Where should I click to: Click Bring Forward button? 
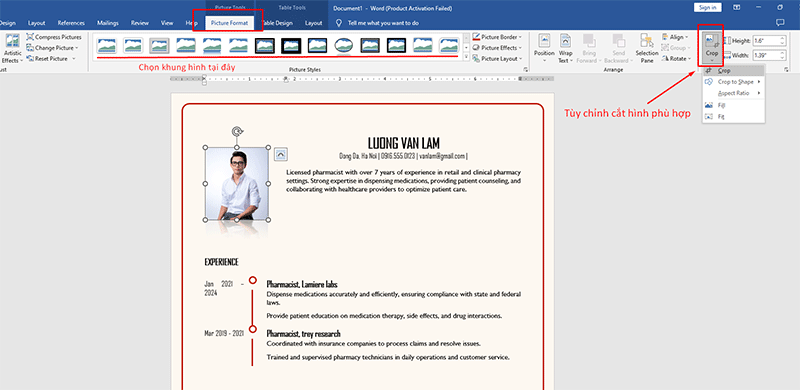coord(589,49)
